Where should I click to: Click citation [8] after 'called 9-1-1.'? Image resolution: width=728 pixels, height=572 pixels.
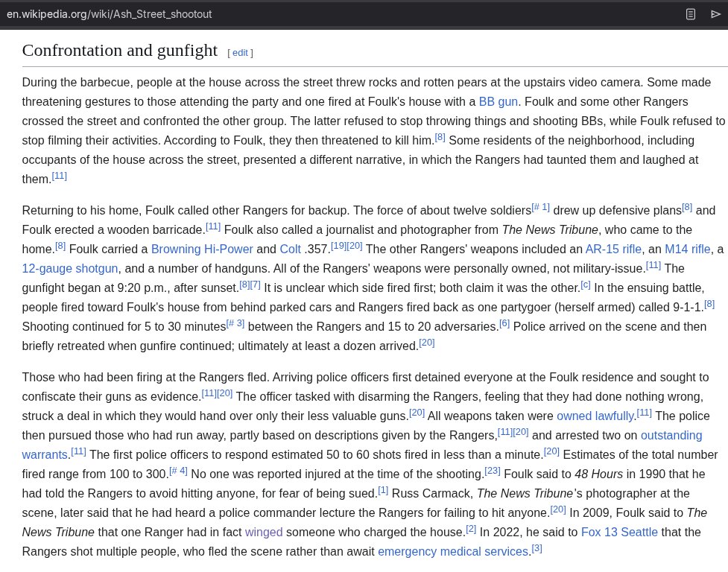709,305
